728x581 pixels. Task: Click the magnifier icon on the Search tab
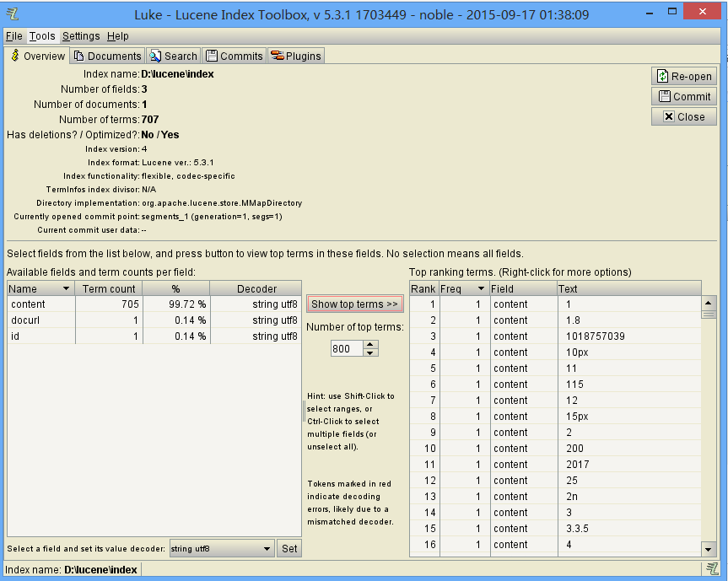click(x=157, y=56)
